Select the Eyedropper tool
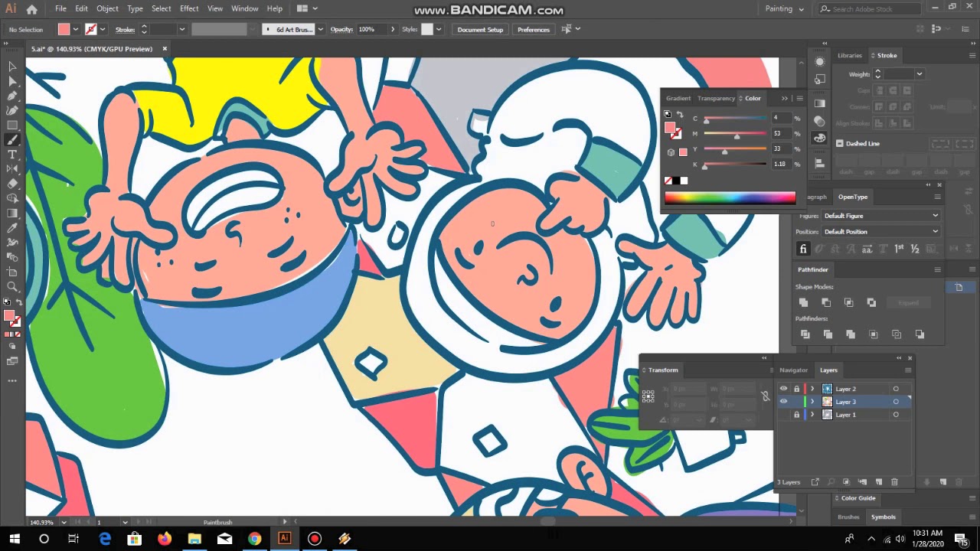 tap(12, 228)
